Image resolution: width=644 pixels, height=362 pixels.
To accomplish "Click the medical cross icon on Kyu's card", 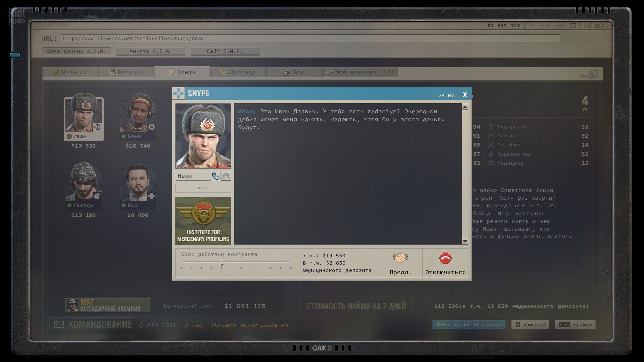I will [x=152, y=195].
